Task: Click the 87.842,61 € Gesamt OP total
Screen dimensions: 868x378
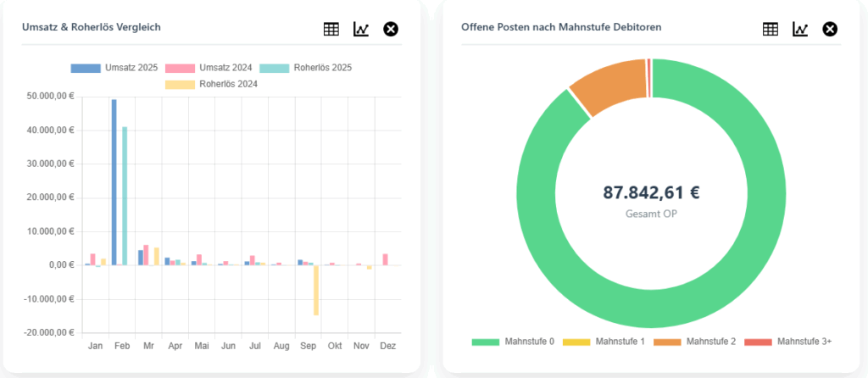Action: pos(651,192)
